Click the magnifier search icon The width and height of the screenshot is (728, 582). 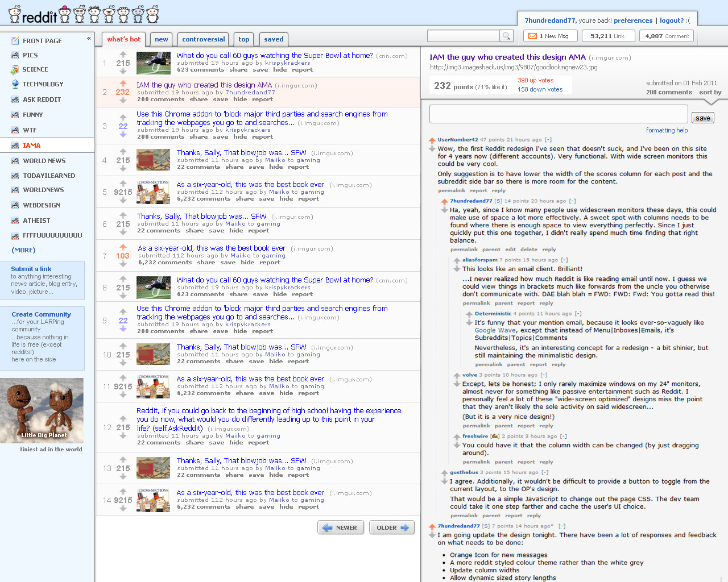(x=506, y=36)
